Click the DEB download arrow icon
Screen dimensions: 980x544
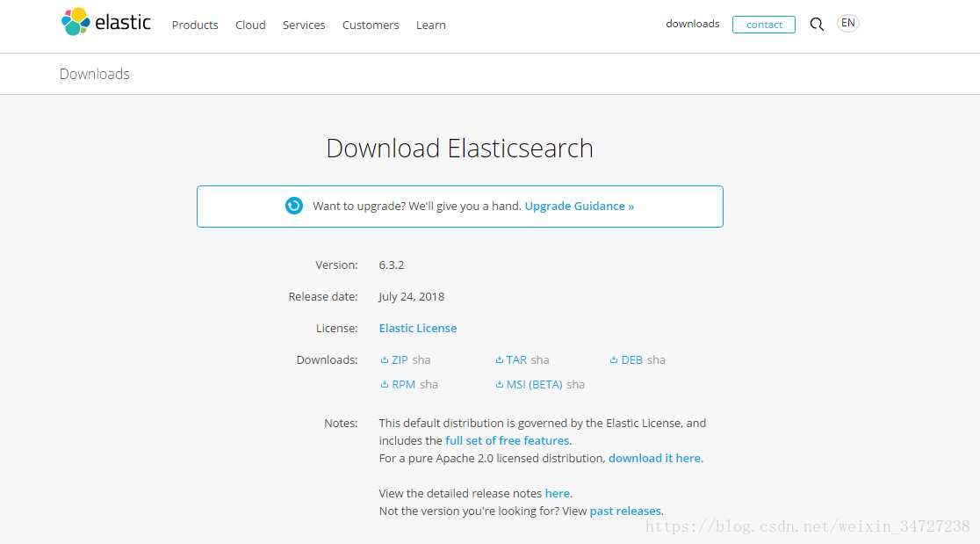pos(614,360)
